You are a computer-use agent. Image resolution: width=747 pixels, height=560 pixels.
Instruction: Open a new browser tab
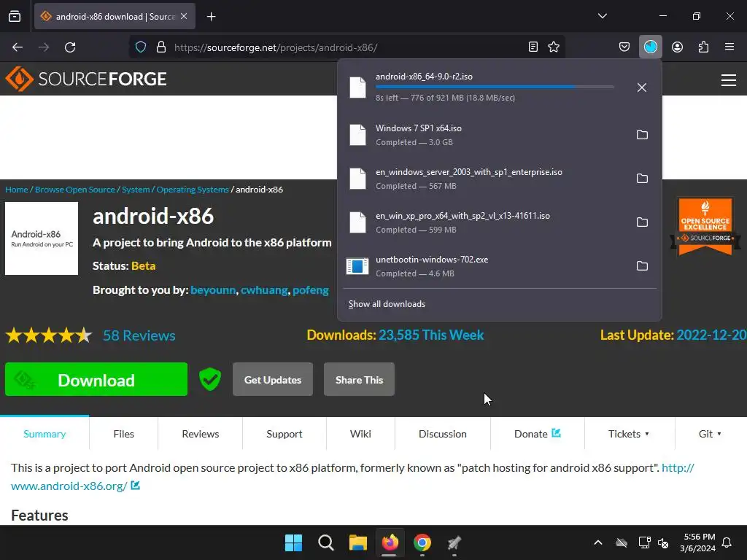point(211,17)
